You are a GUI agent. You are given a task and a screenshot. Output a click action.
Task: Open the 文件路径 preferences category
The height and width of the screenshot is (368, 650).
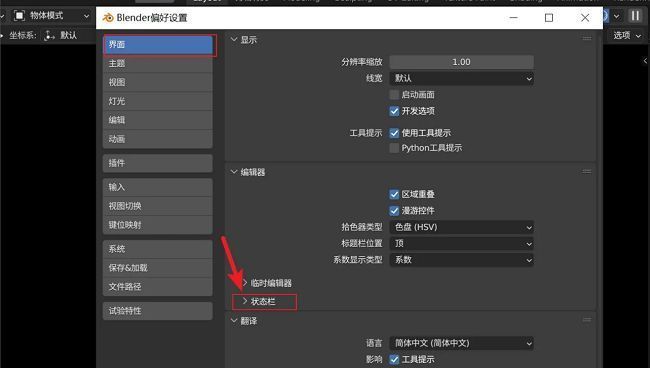pyautogui.click(x=158, y=287)
